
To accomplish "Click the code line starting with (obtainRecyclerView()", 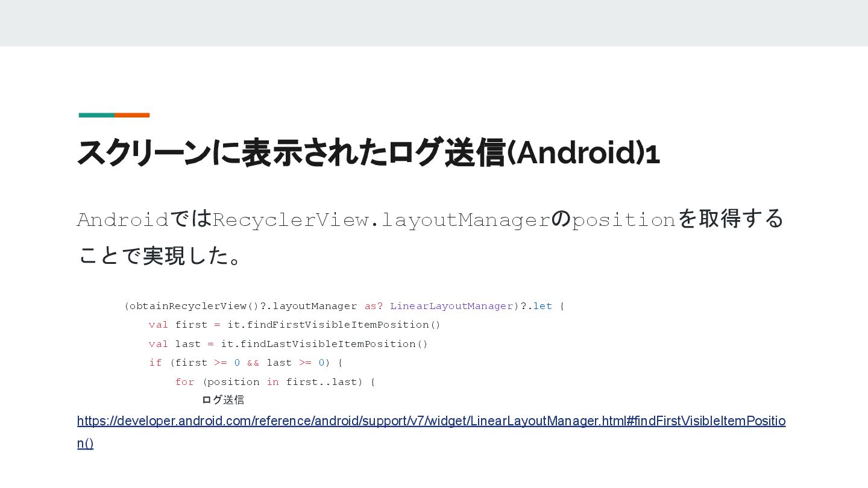I will click(x=344, y=306).
